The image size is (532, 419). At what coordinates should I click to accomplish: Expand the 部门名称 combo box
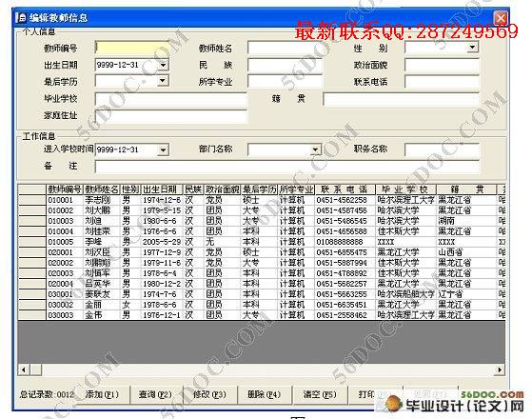315,150
